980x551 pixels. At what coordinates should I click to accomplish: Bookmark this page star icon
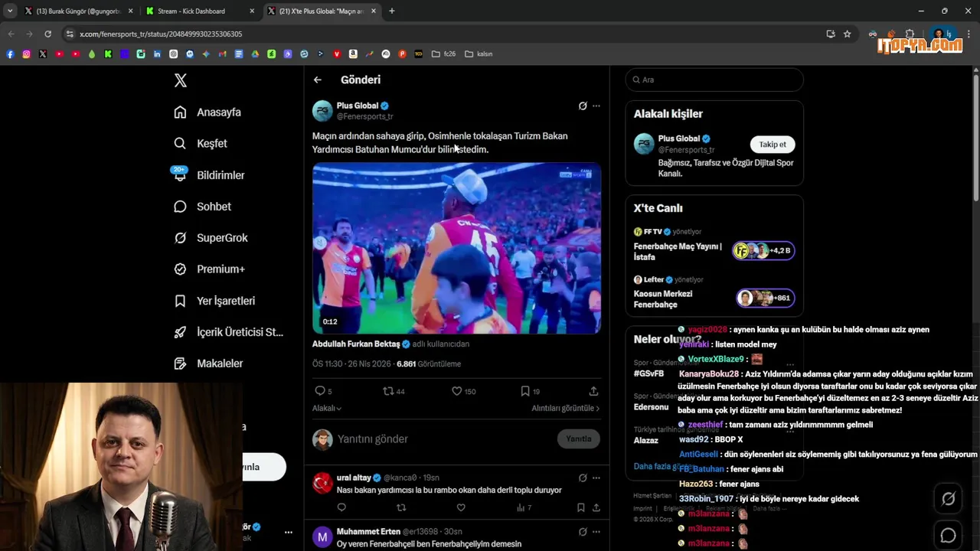(x=848, y=34)
